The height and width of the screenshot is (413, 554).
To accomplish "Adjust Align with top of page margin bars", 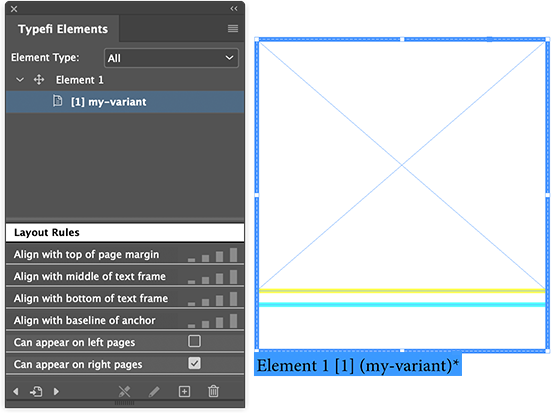I will pos(212,254).
